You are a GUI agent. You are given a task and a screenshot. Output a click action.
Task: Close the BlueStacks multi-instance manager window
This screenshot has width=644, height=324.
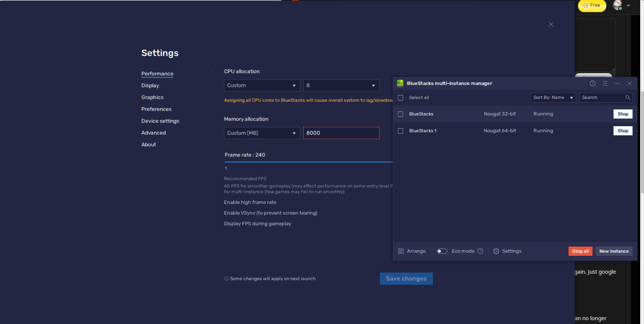(x=630, y=83)
